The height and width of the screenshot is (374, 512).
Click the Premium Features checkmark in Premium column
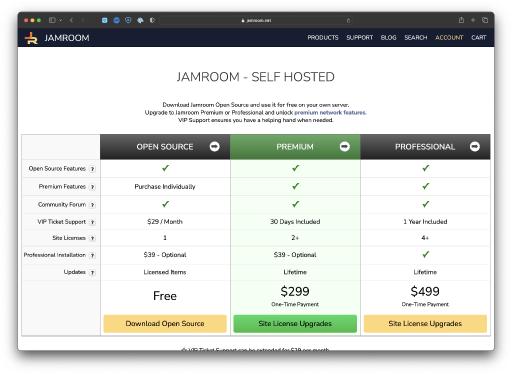point(295,186)
